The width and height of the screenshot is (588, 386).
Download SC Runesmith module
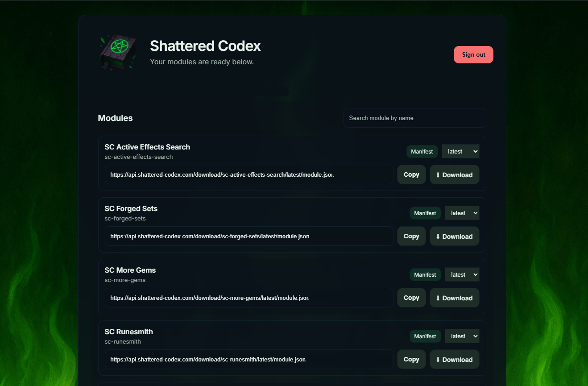454,359
